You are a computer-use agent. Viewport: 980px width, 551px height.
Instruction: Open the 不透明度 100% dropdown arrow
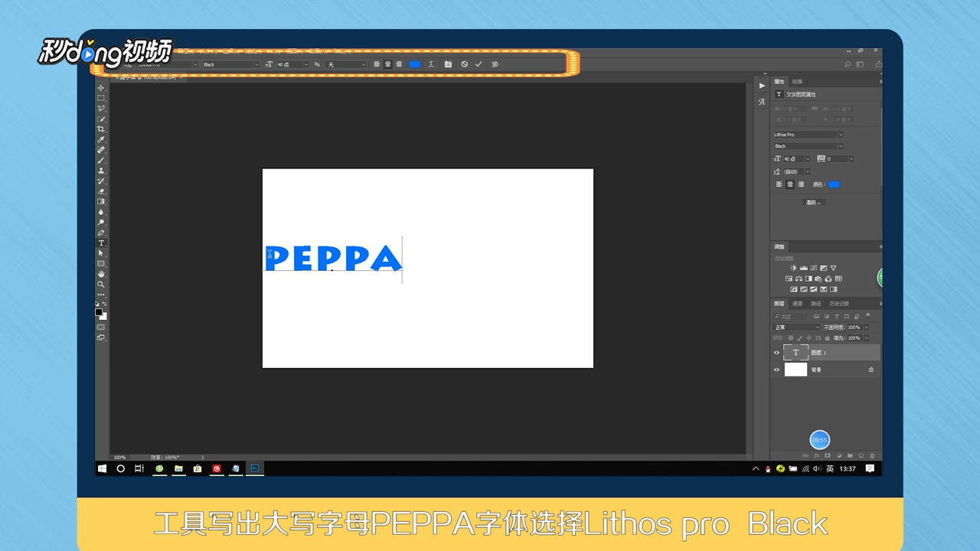pyautogui.click(x=866, y=328)
